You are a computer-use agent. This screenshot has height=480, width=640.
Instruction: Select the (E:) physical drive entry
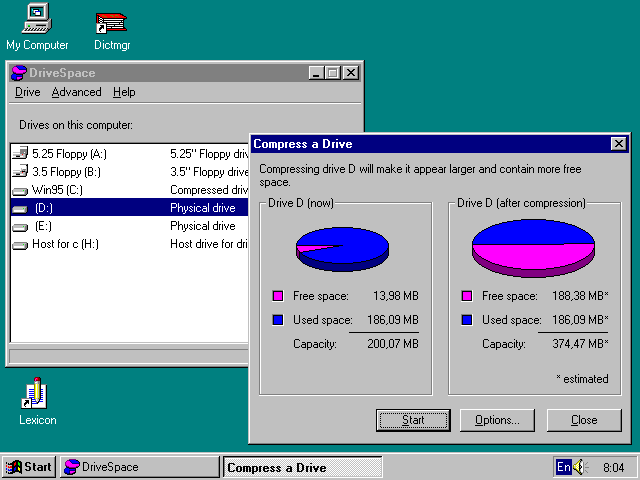coord(42,226)
